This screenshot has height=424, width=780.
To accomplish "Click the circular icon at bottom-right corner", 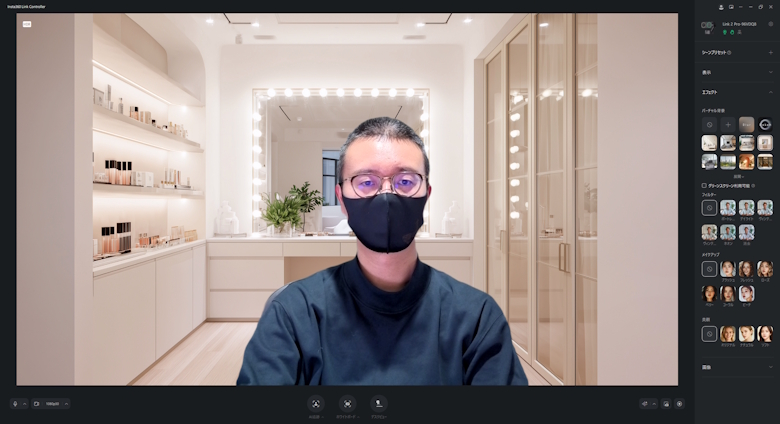I will pos(680,404).
